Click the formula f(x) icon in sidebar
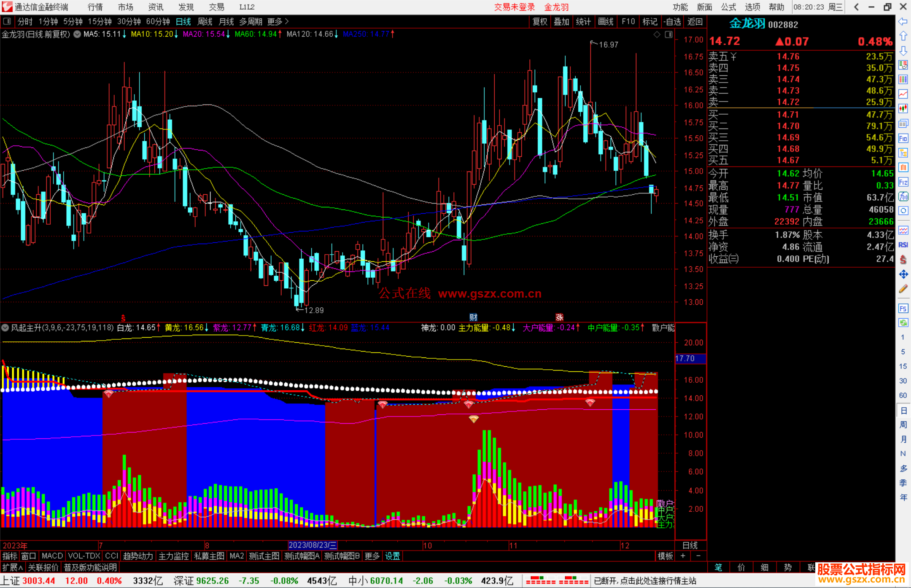 click(x=903, y=196)
